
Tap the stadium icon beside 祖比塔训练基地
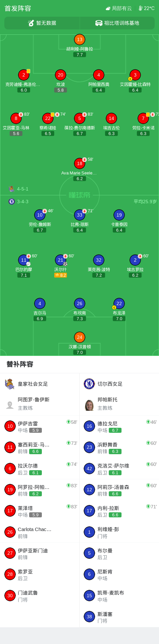tap(99, 23)
